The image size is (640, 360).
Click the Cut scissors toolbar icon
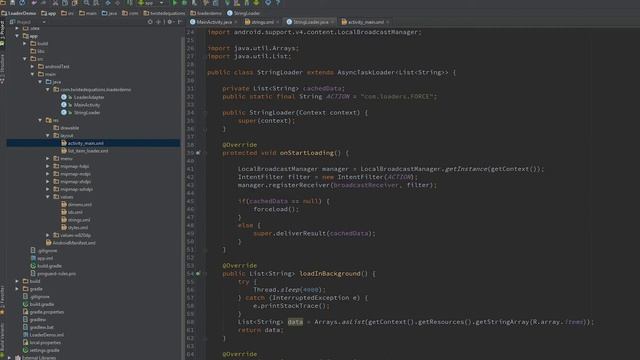coord(55,3)
